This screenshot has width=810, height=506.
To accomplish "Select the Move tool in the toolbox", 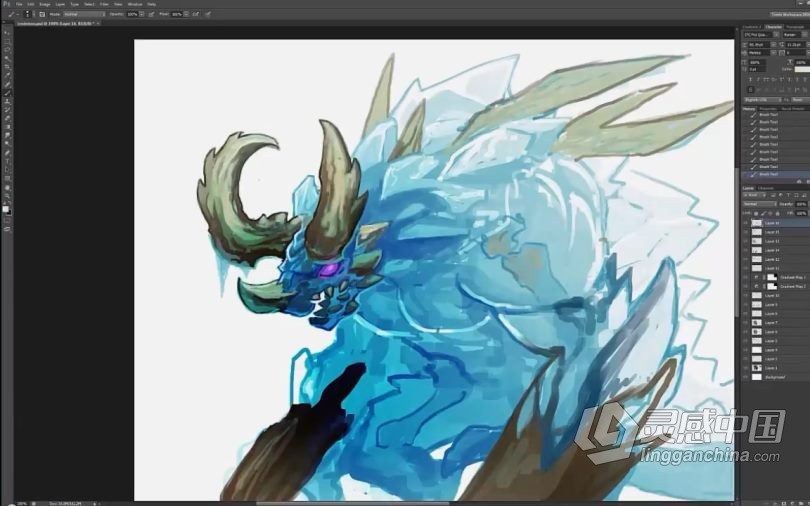I will tap(7, 32).
